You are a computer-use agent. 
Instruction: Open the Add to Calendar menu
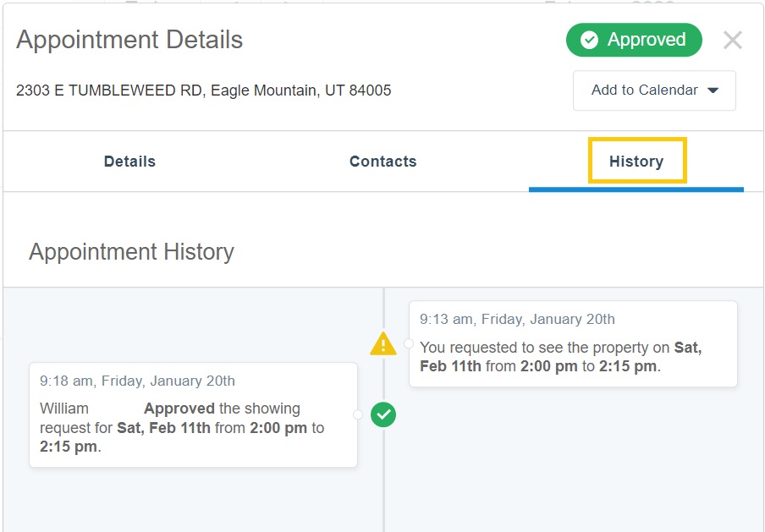[645, 90]
